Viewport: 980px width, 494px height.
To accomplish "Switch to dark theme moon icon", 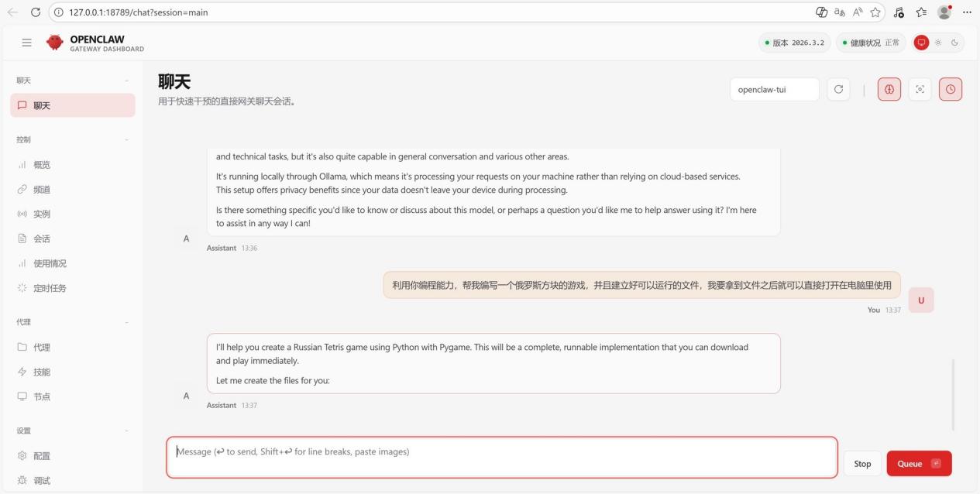I will [x=954, y=43].
